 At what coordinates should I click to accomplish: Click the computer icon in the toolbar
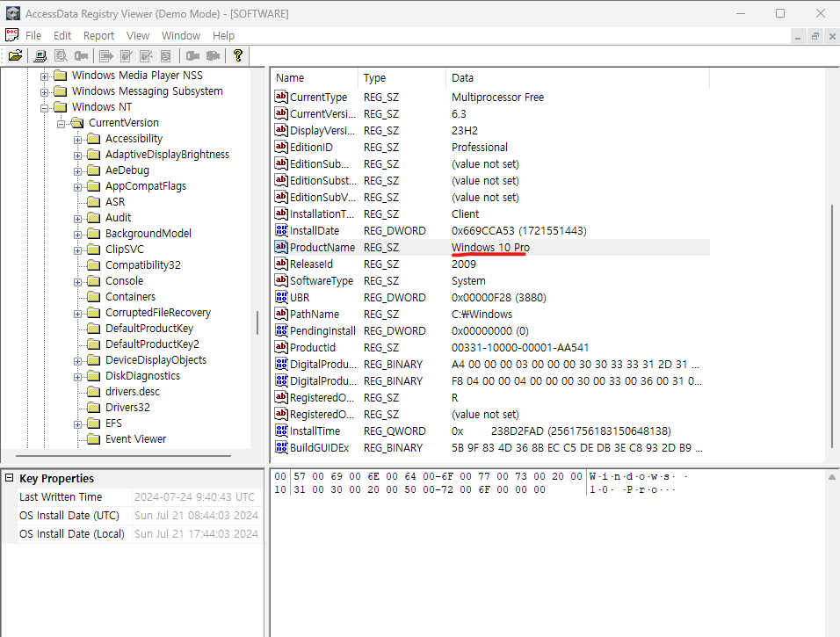tap(40, 55)
